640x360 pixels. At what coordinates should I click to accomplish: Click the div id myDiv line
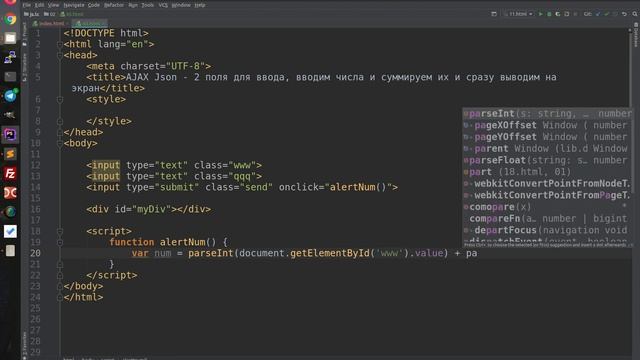149,209
